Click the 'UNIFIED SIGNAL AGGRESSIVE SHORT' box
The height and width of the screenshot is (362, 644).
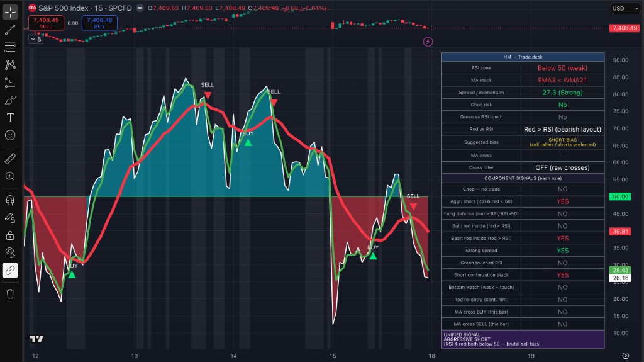pyautogui.click(x=523, y=339)
